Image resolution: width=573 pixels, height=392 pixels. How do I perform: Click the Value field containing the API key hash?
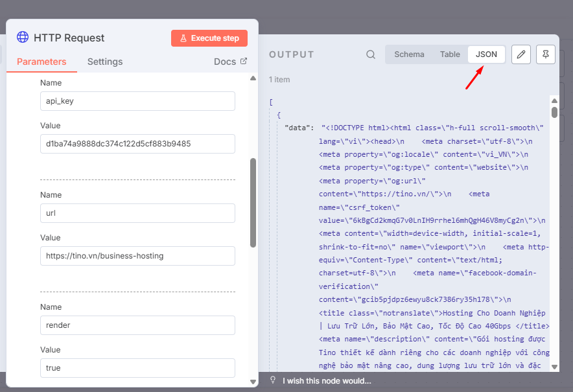click(137, 144)
